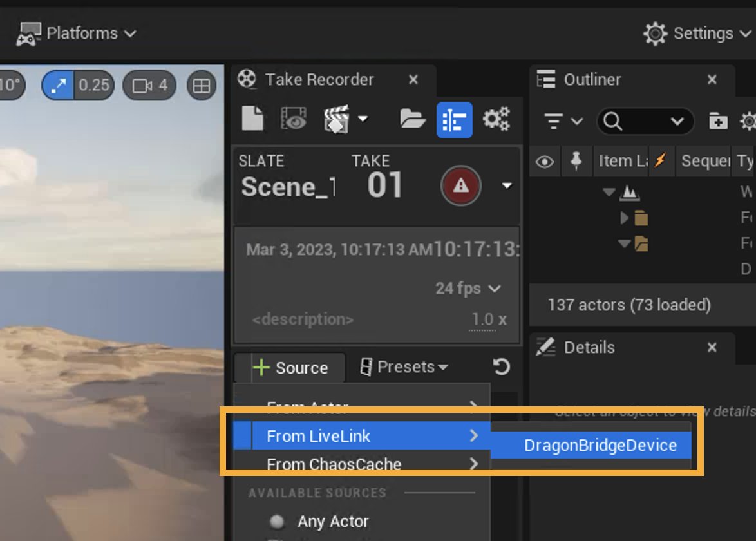This screenshot has width=756, height=541.
Task: Open the Presets menu
Action: coord(404,367)
